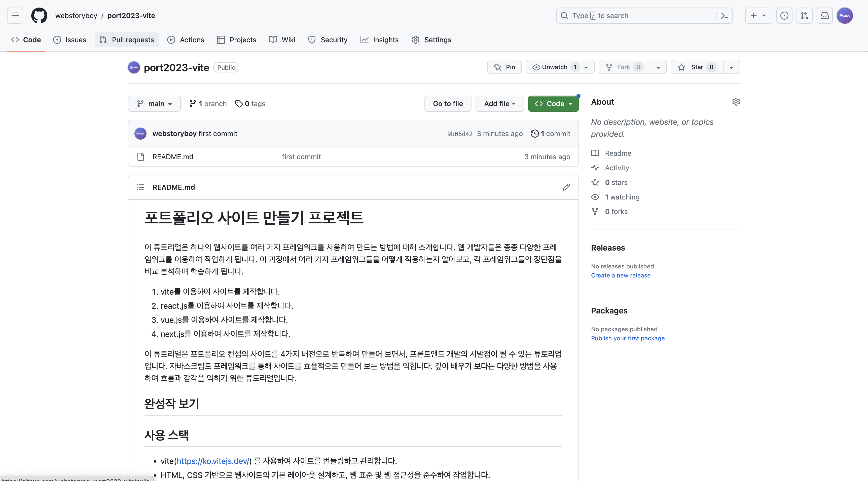Click the Releases heading link
The image size is (868, 481).
pos(608,248)
